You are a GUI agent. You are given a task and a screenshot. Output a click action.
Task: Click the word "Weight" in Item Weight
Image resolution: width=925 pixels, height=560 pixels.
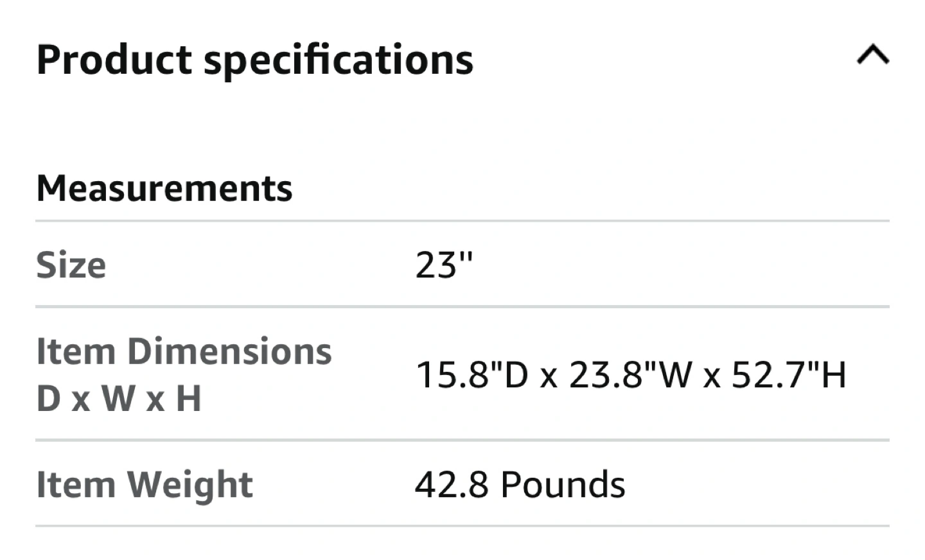[x=189, y=484]
